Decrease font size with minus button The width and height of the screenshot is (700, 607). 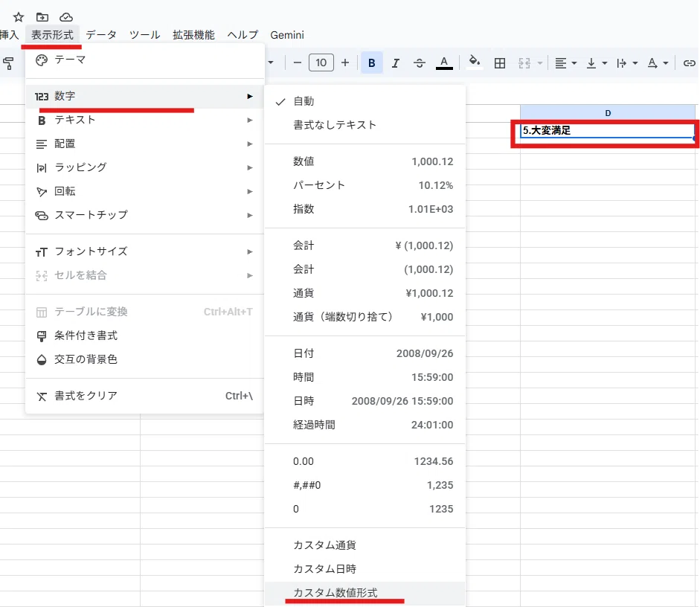pos(298,63)
